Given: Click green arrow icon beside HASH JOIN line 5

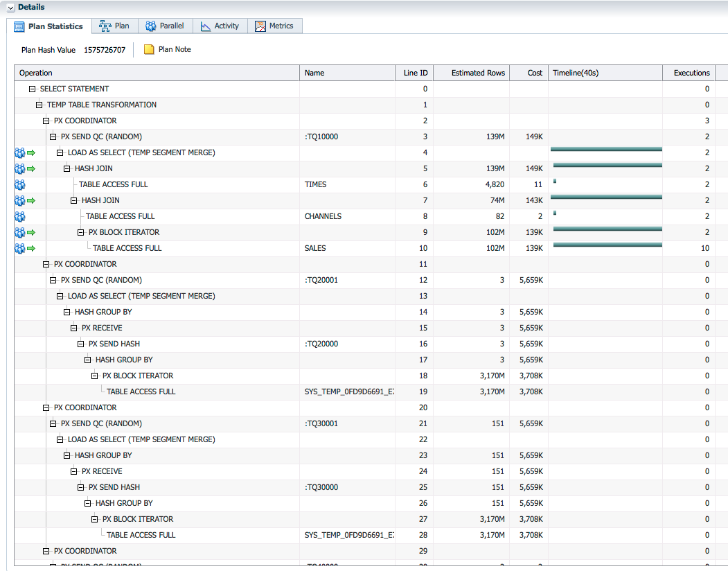Looking at the screenshot, I should [31, 169].
